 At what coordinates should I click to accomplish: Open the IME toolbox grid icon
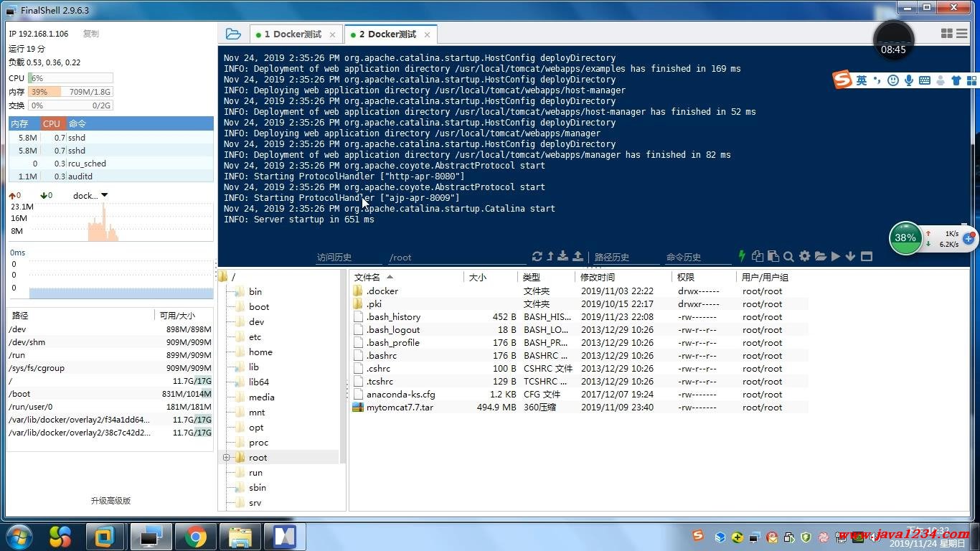point(972,80)
